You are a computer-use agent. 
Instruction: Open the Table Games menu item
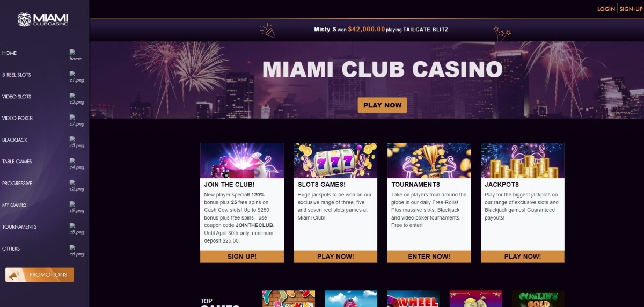pyautogui.click(x=17, y=162)
